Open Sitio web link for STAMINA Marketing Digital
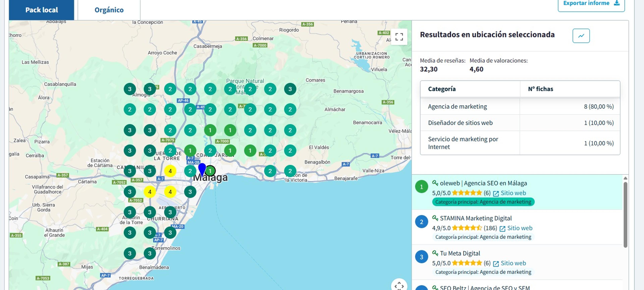Image resolution: width=644 pixels, height=290 pixels. point(520,228)
